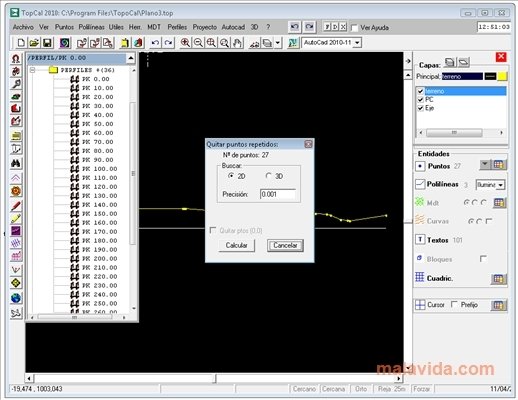Screen dimensions: 518x400
Task: Open the MDT menu
Action: pos(154,27)
